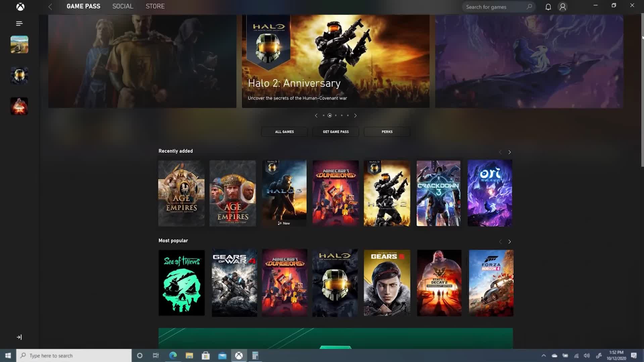Click the Most popular heading
Image resolution: width=644 pixels, height=362 pixels.
173,241
